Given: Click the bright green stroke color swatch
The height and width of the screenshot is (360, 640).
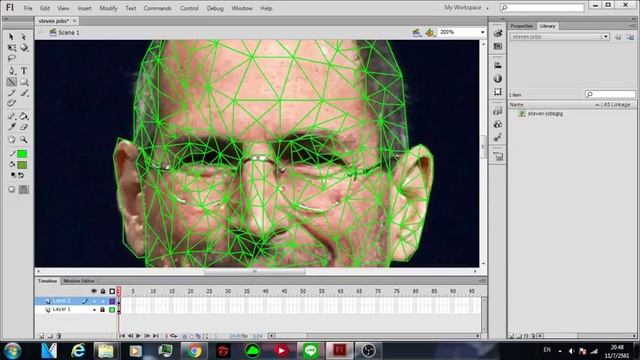Looking at the screenshot, I should pos(22,154).
